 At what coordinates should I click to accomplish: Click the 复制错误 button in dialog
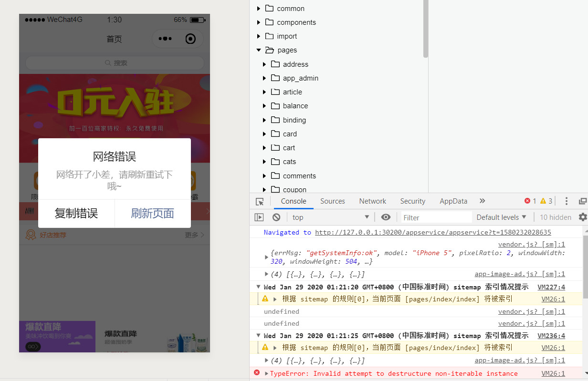point(76,214)
